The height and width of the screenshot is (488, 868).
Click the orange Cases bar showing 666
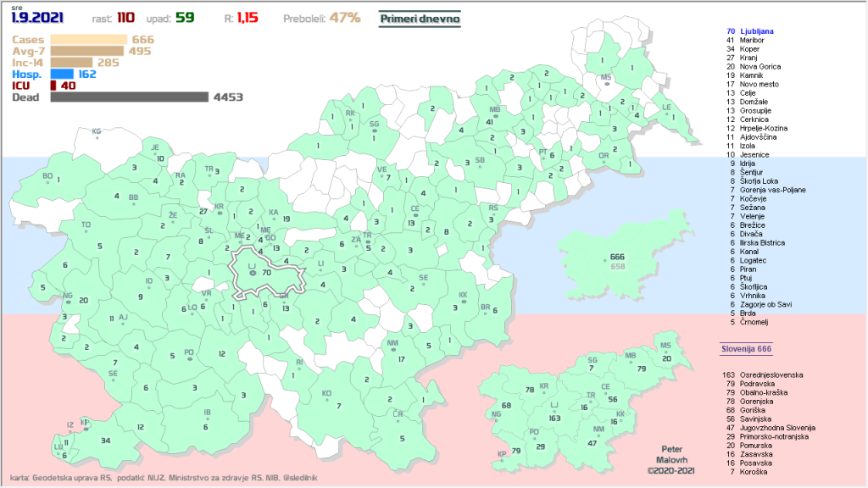(x=88, y=39)
